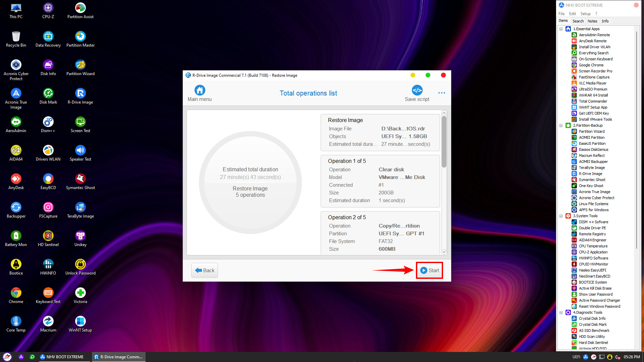Select Dism++ desktop icon
The height and width of the screenshot is (362, 644).
tap(48, 125)
